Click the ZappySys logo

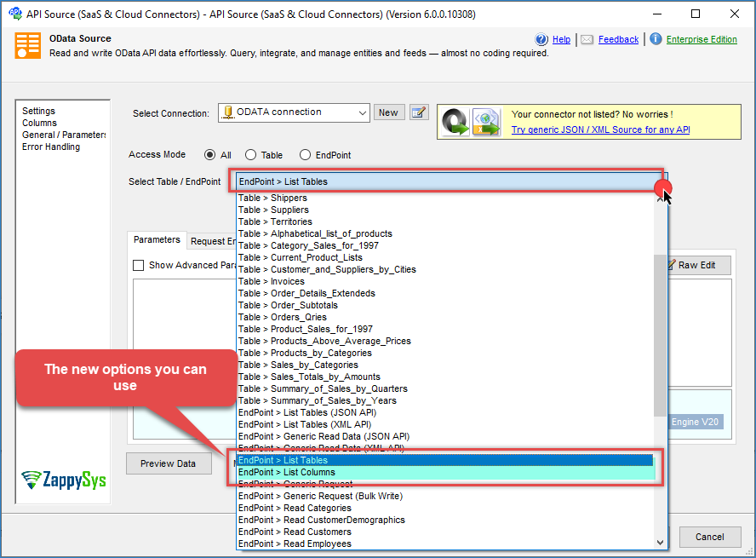tap(64, 480)
